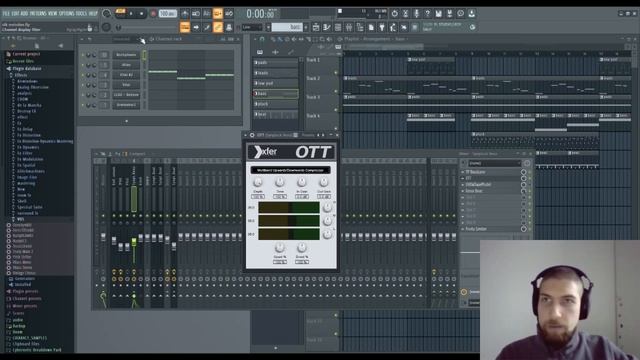
Task: Collapse the Effects subfolder in browser
Action: (21, 75)
